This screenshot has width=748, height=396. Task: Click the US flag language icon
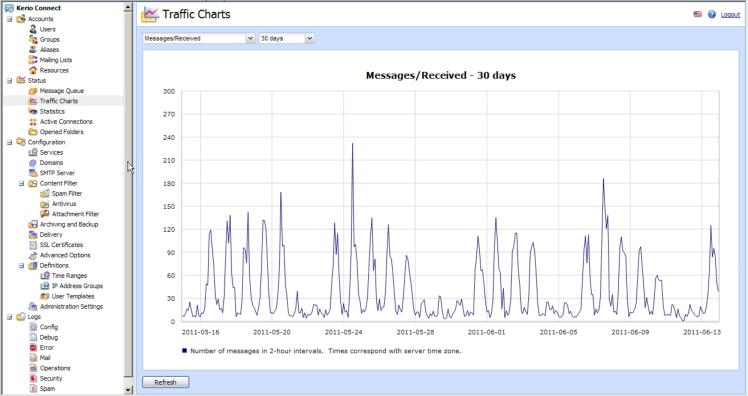(697, 14)
